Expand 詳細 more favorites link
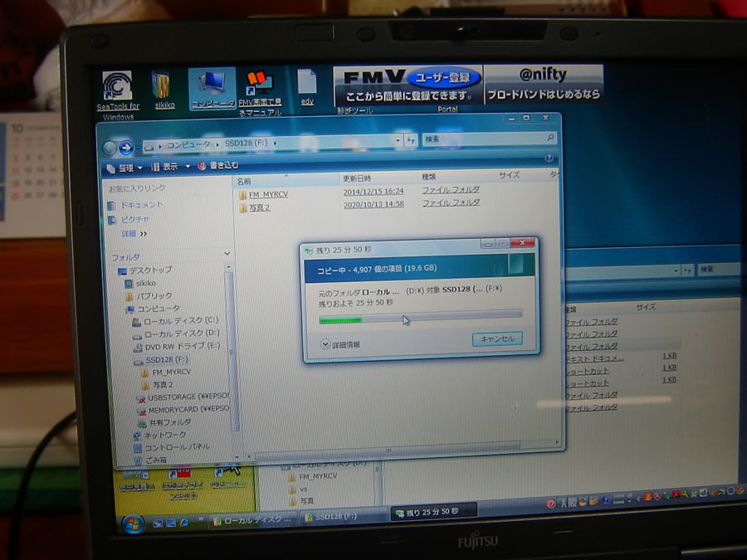747x560 pixels. click(134, 234)
